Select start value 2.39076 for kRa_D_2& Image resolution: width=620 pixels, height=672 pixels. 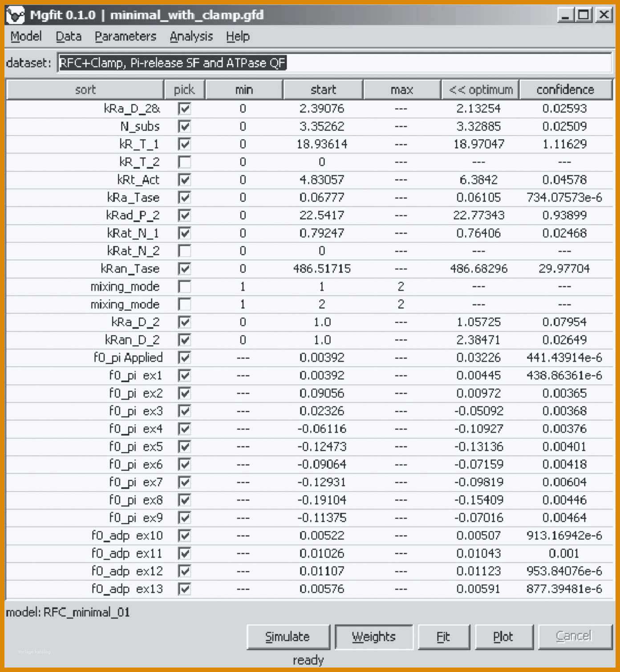pos(322,109)
